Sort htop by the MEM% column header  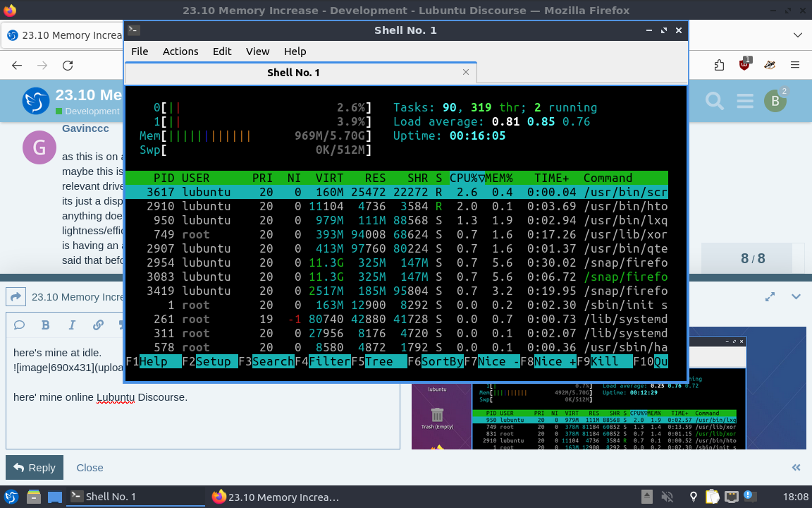pos(499,178)
